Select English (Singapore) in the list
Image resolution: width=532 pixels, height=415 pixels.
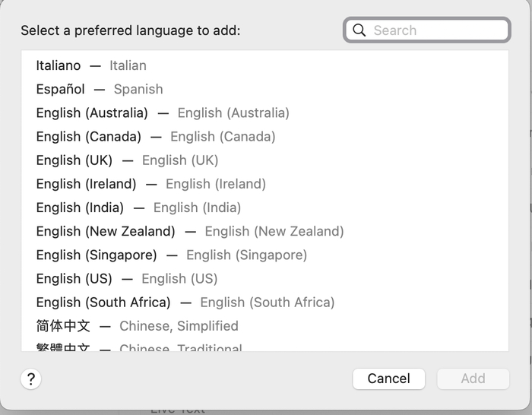coord(97,255)
